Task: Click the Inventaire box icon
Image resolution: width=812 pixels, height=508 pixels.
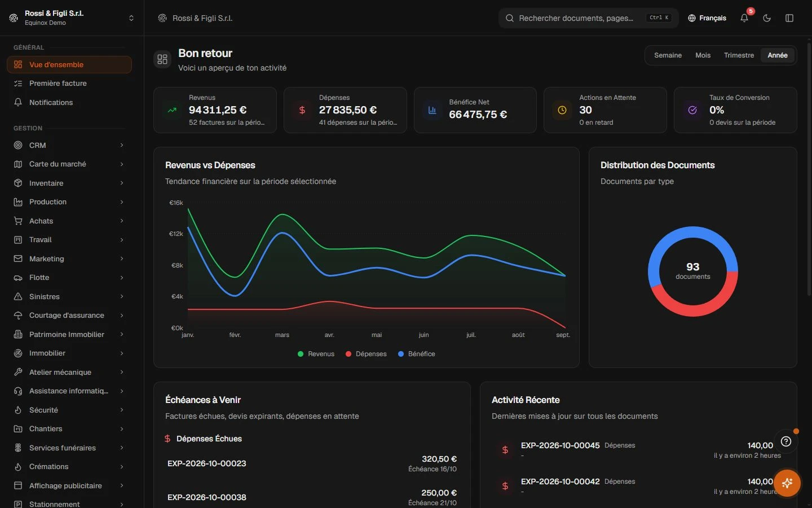Action: (x=18, y=183)
